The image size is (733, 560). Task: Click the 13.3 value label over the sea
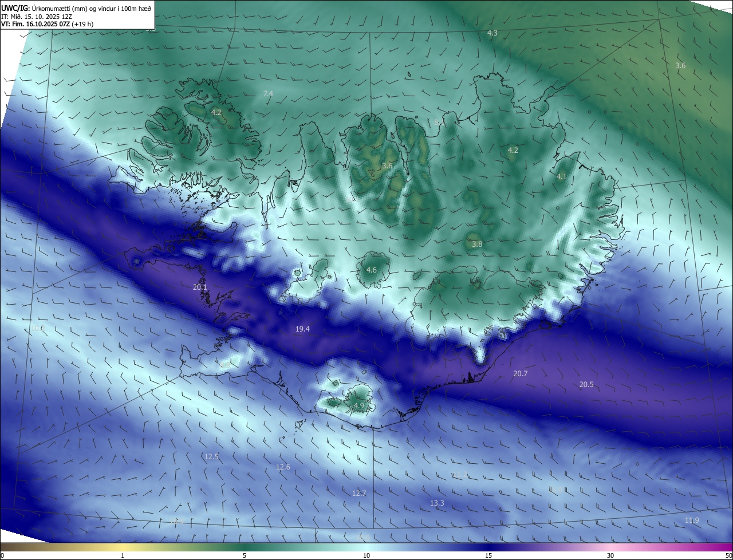437,503
